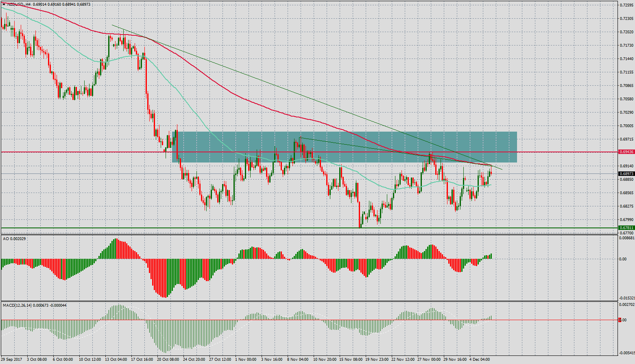Select the green 0.67811 price label
The height and width of the screenshot is (364, 635).
pos(626,228)
